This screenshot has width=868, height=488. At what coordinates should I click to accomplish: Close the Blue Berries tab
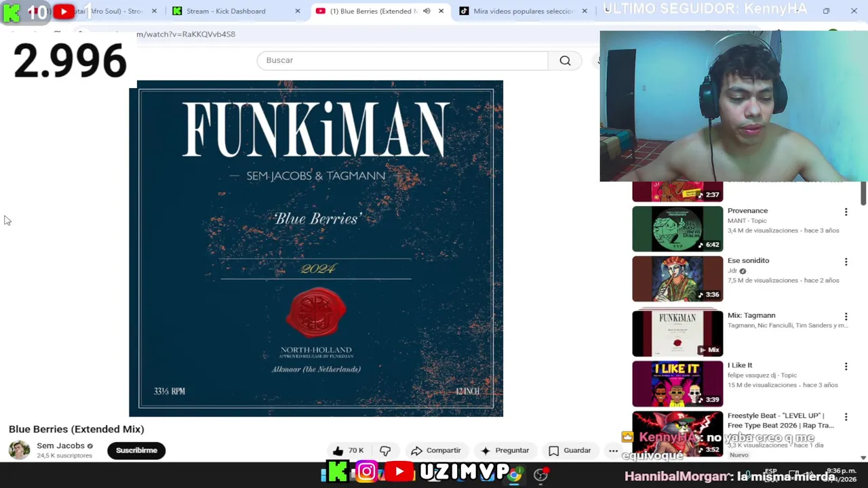click(x=441, y=11)
